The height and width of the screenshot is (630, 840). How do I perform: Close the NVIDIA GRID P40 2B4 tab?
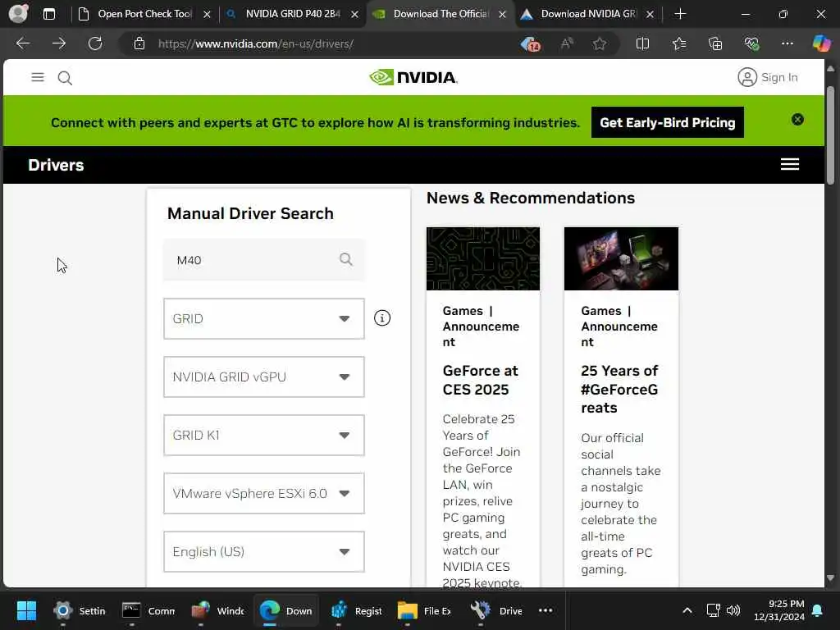point(354,15)
